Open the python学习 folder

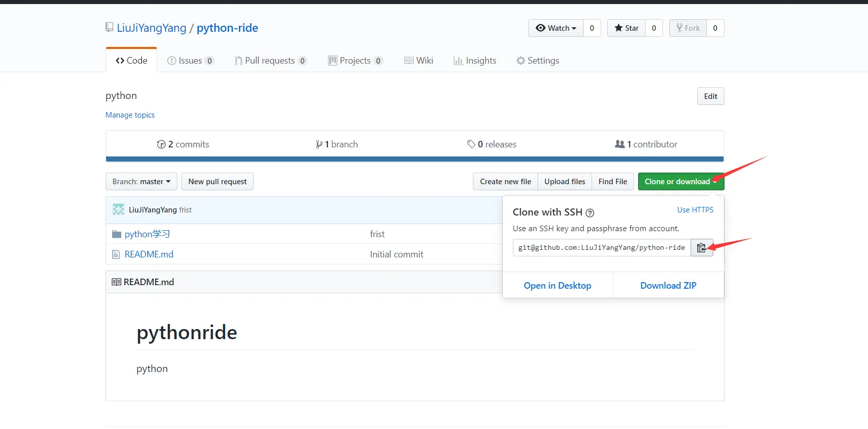(x=147, y=234)
